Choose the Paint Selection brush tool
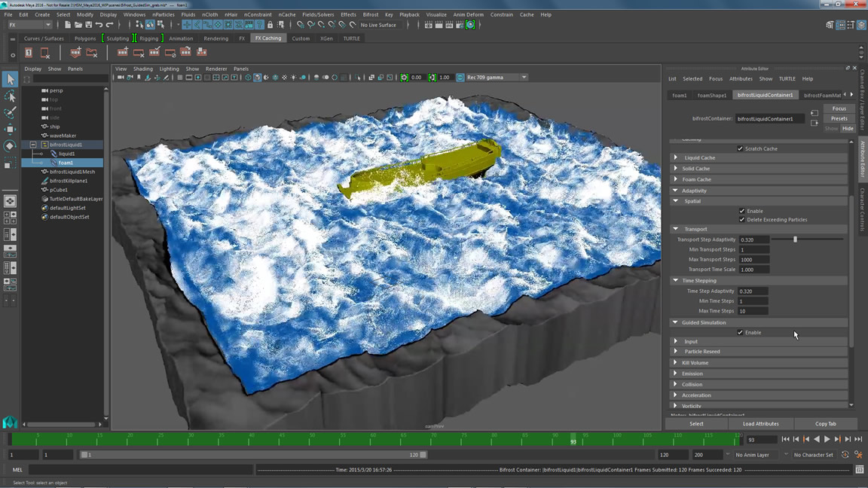Viewport: 868px width, 488px height. [x=10, y=113]
